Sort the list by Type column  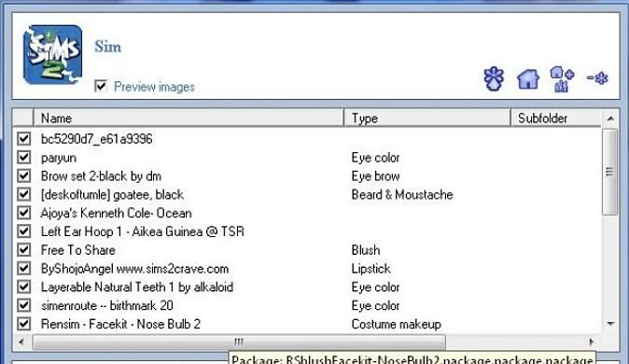tap(427, 118)
